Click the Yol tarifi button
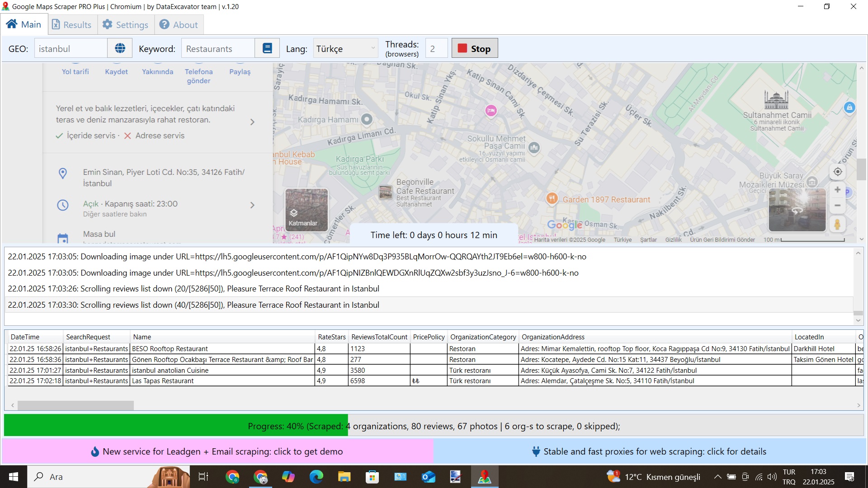Image resolution: width=868 pixels, height=488 pixels. pos(75,71)
